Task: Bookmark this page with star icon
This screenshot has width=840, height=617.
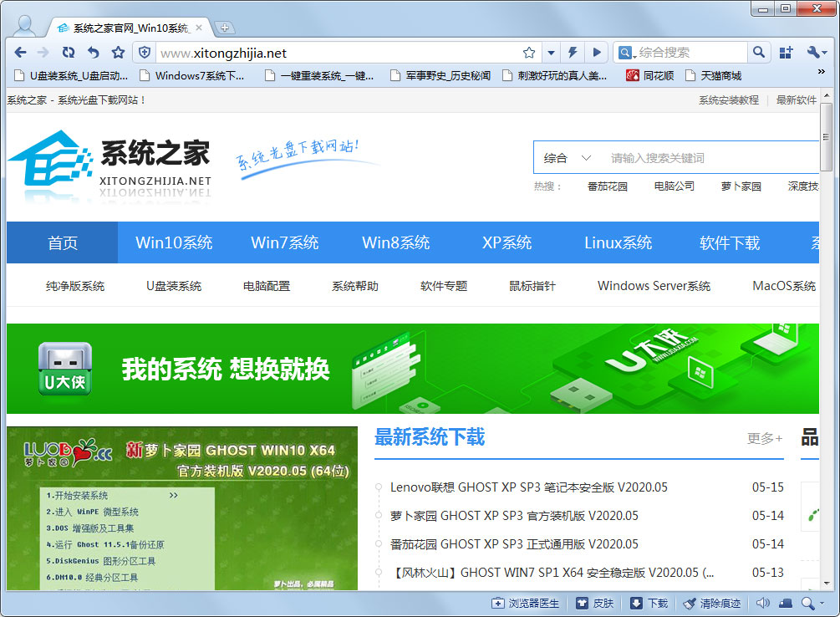Action: (x=529, y=52)
